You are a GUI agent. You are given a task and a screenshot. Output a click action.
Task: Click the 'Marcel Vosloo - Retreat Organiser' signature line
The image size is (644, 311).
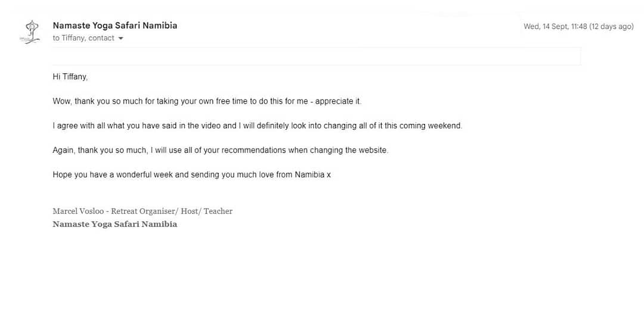point(143,212)
